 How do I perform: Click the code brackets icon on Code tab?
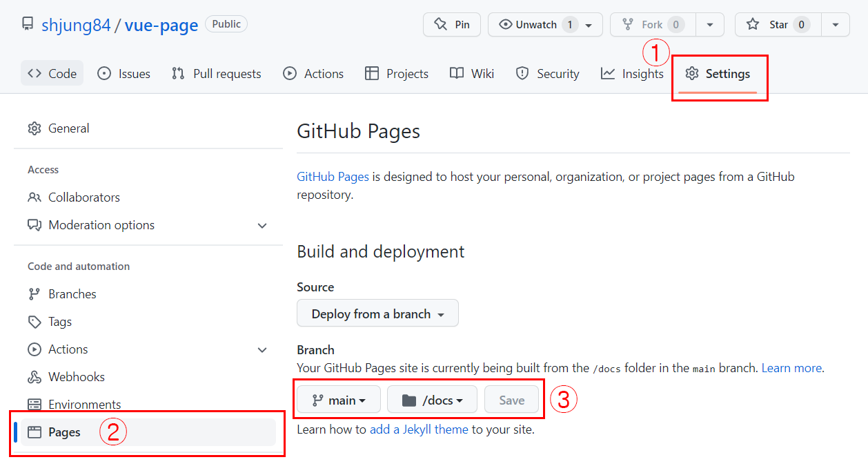[x=34, y=73]
